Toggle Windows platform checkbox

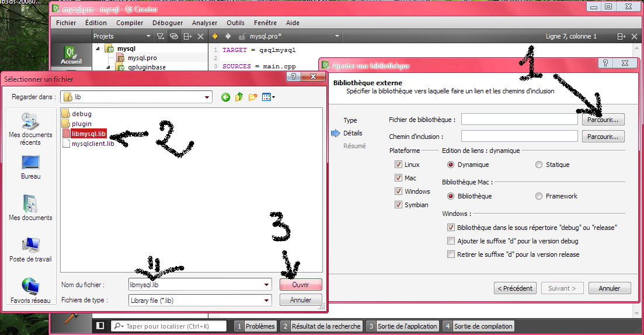tap(398, 191)
